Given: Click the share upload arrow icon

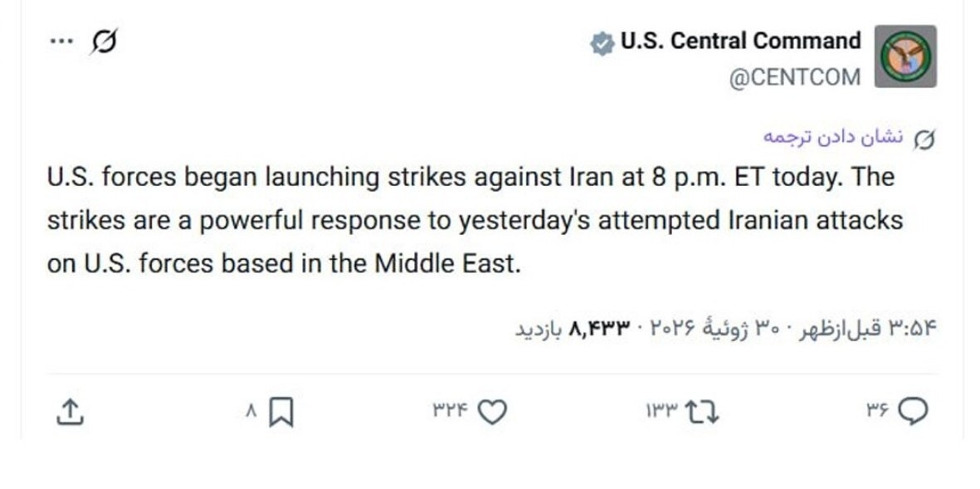Looking at the screenshot, I should coord(70,412).
